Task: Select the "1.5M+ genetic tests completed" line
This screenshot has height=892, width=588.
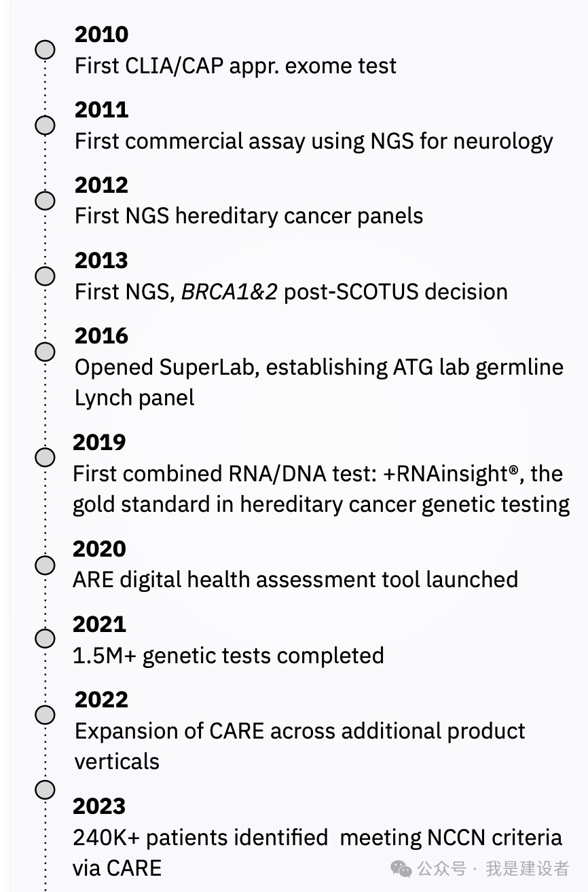Action: pyautogui.click(x=228, y=656)
